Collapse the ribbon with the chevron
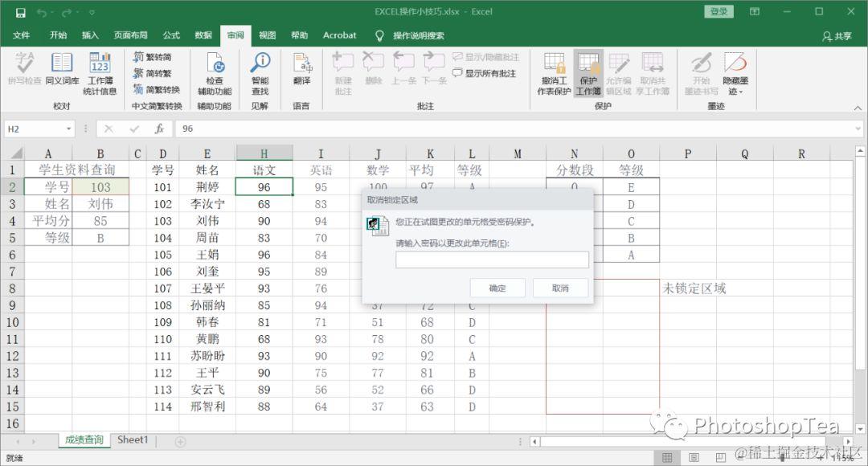The height and width of the screenshot is (466, 868). point(858,108)
